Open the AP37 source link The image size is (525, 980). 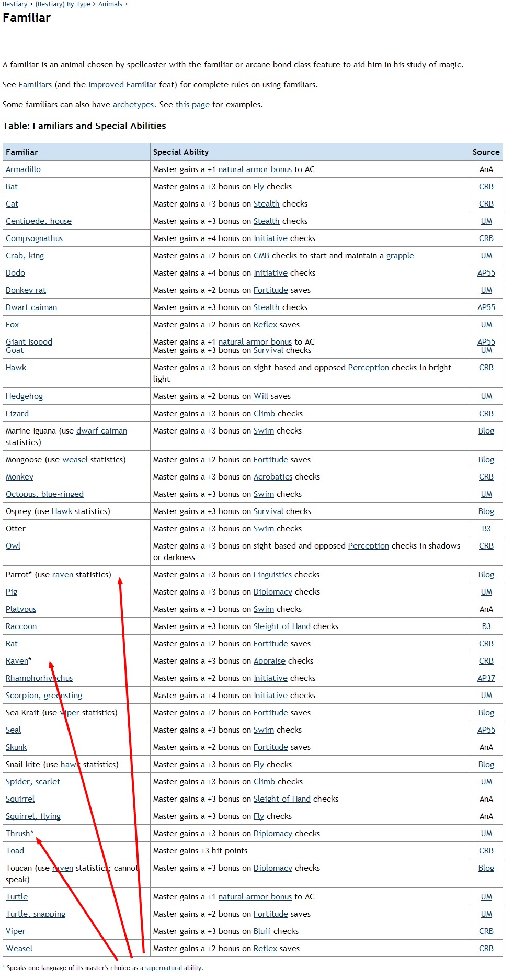486,678
